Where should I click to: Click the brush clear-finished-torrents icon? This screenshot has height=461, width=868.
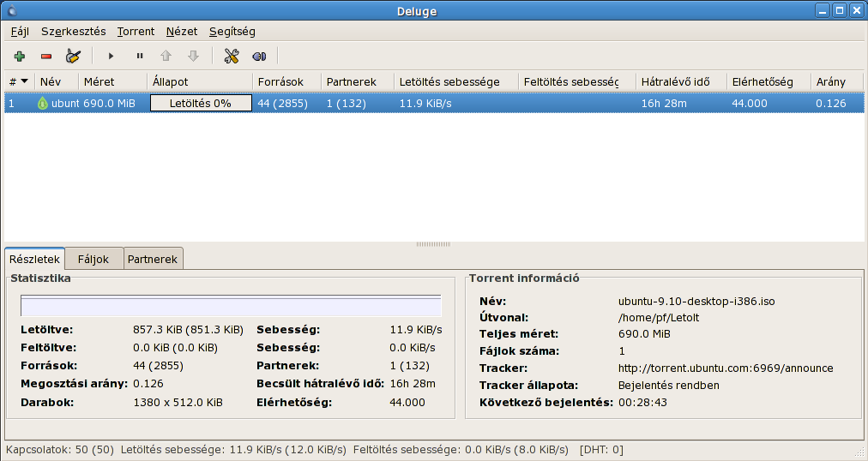point(74,56)
